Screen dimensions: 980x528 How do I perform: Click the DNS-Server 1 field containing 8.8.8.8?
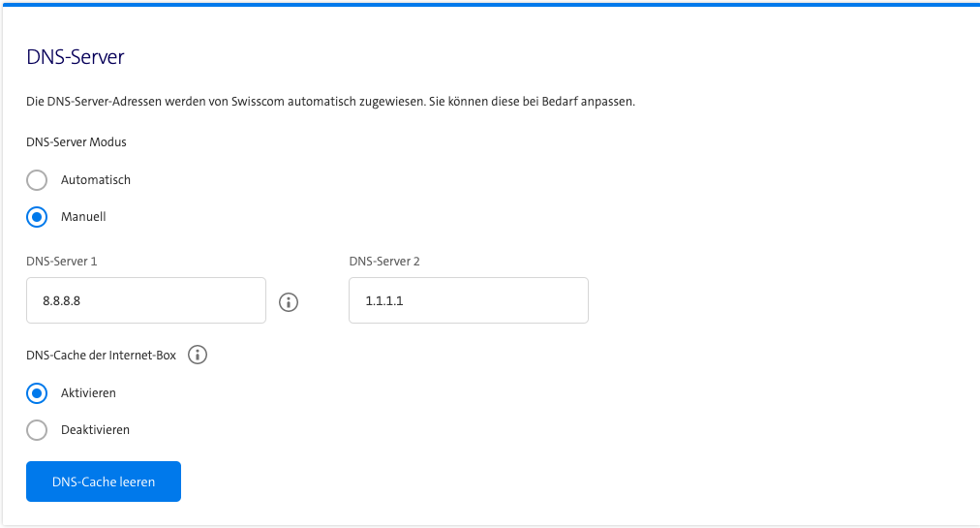[x=146, y=301]
